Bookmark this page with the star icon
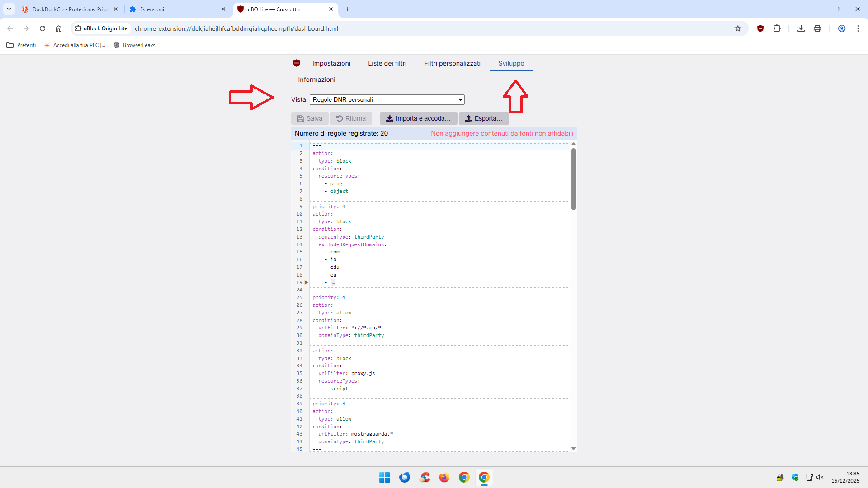 738,28
